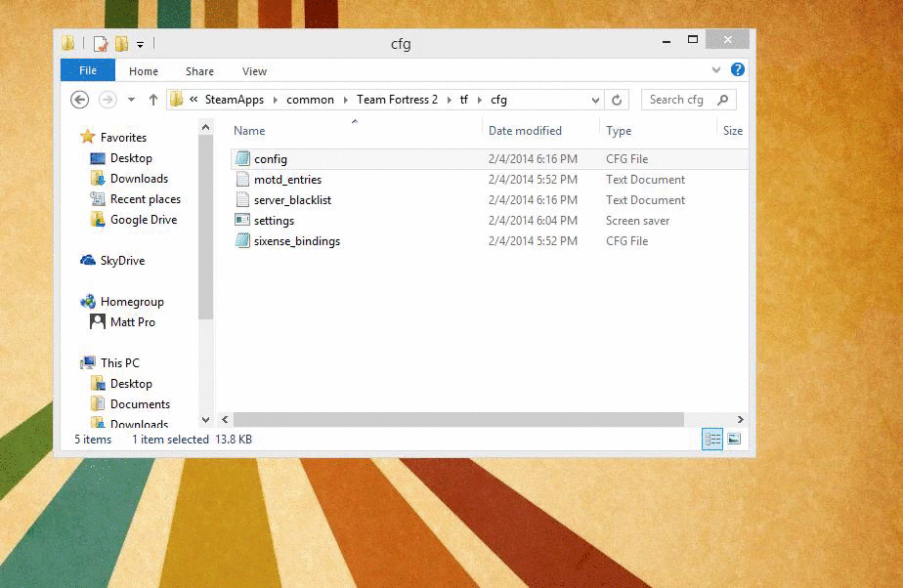Click the Properties icon in quick access toolbar

point(101,44)
